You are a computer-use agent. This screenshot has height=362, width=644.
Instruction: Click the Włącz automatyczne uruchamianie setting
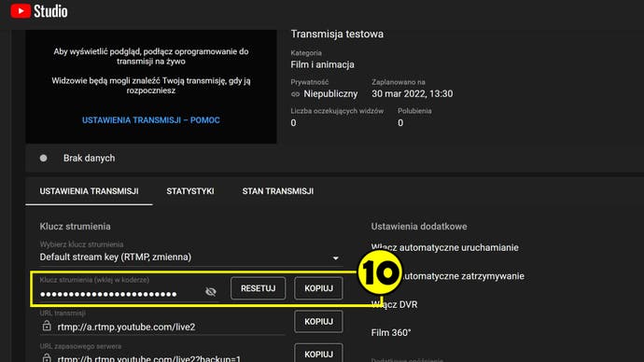[445, 247]
